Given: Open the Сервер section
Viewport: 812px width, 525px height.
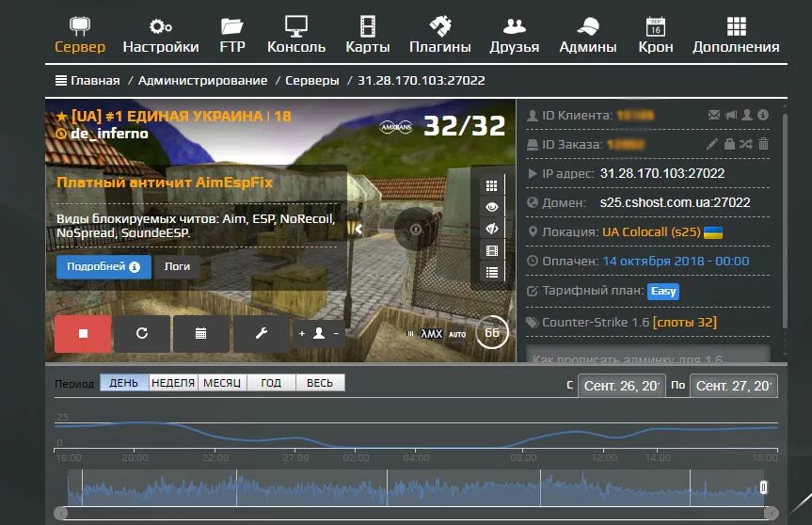Looking at the screenshot, I should point(80,35).
